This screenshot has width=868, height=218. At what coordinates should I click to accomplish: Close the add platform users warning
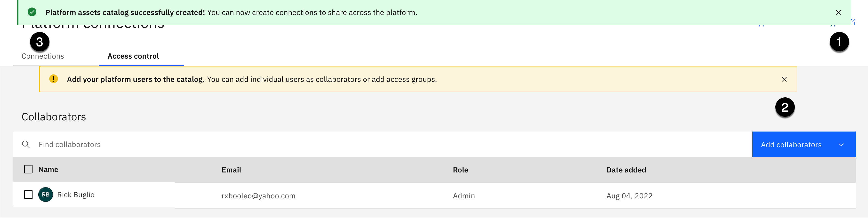784,79
